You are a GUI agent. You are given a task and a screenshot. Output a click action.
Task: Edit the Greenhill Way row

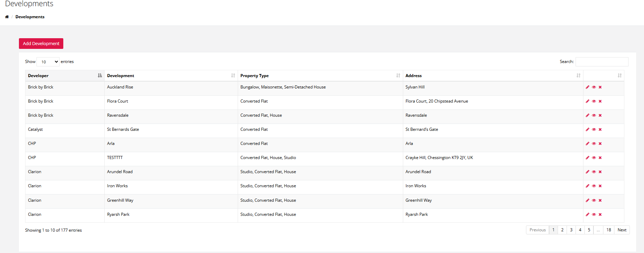(x=588, y=200)
